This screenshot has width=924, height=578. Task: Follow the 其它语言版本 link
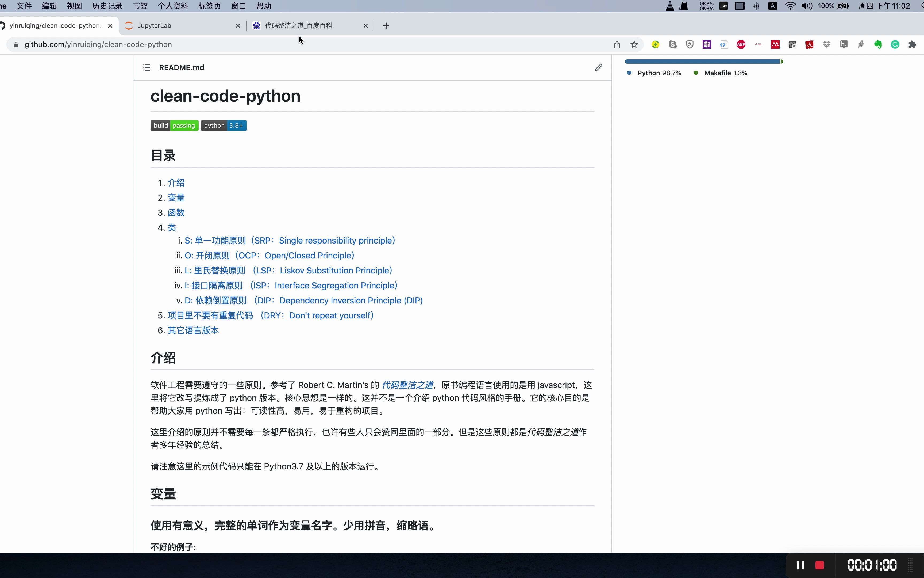coord(193,330)
